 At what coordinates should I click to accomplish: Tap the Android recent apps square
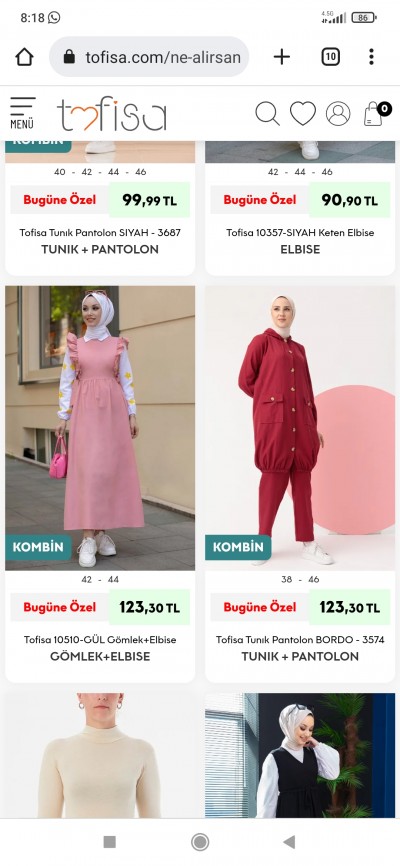coord(109,842)
